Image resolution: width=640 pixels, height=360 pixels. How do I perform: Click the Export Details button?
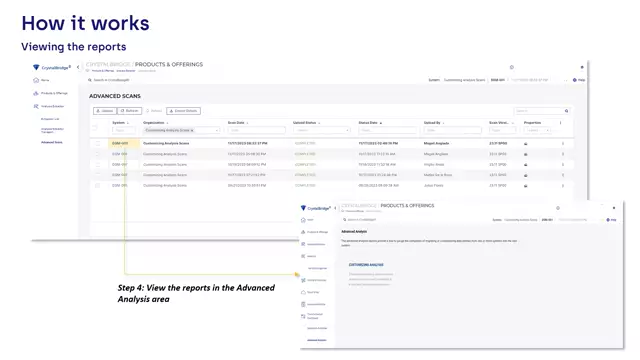coord(183,111)
